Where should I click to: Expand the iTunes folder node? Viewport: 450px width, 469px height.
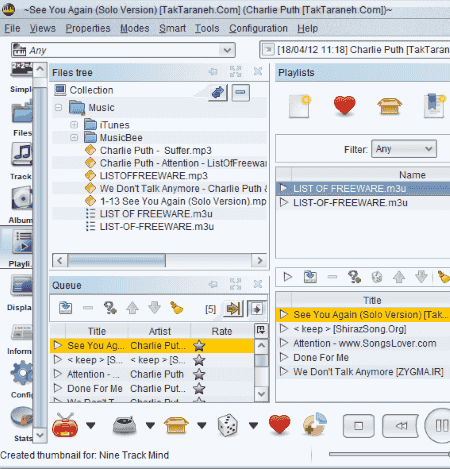pyautogui.click(x=74, y=125)
